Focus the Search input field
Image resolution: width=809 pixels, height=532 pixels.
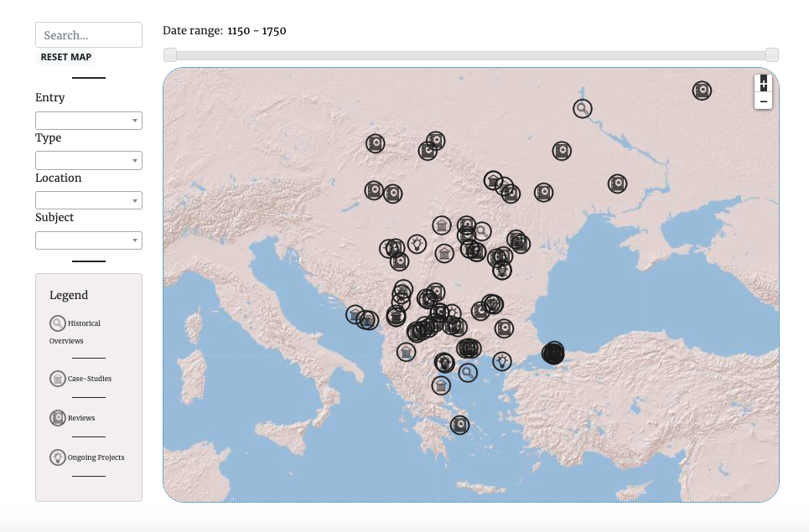point(89,35)
